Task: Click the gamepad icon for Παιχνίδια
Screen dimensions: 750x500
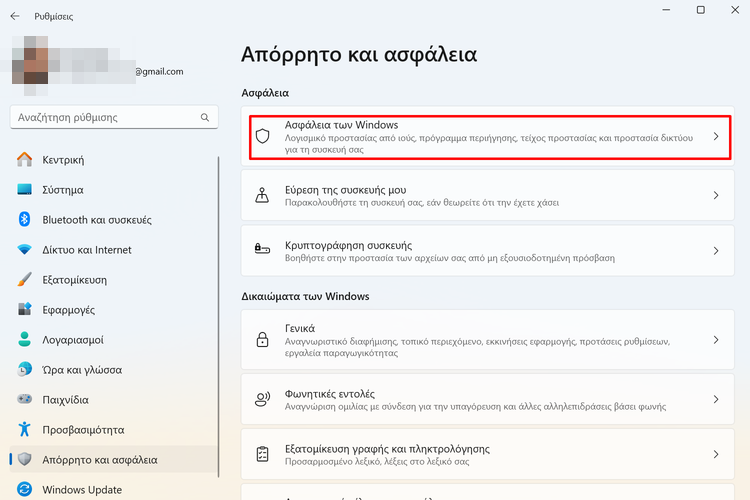Action: click(24, 399)
